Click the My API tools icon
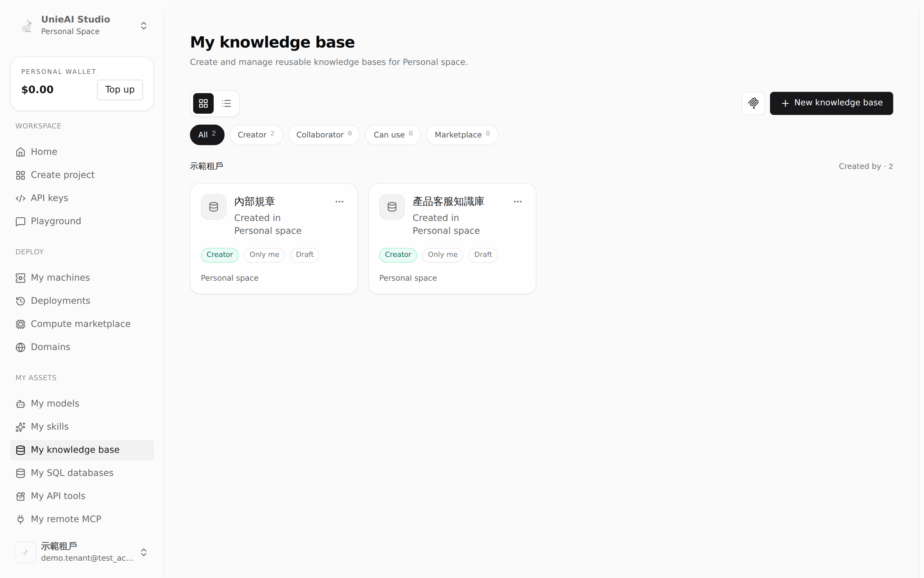 click(21, 496)
